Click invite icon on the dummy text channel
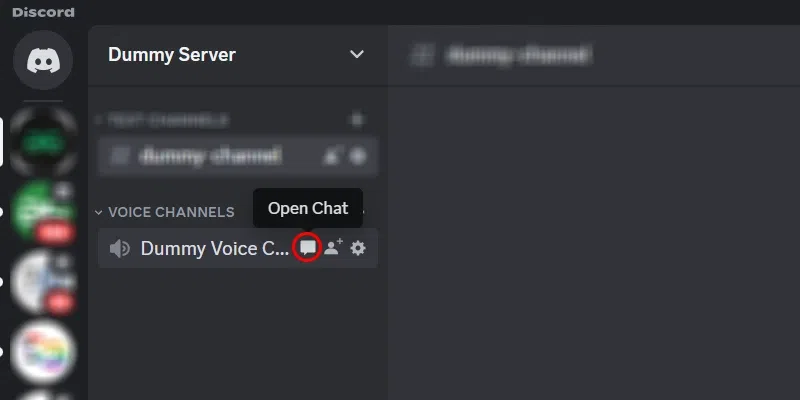This screenshot has height=400, width=800. click(331, 156)
